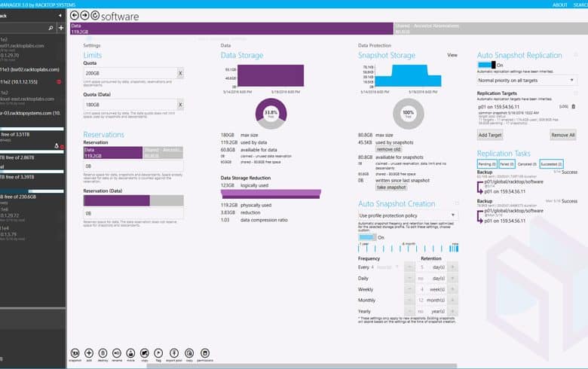Refresh the software dataset view
Screen dimensions: 588x369
point(95,15)
